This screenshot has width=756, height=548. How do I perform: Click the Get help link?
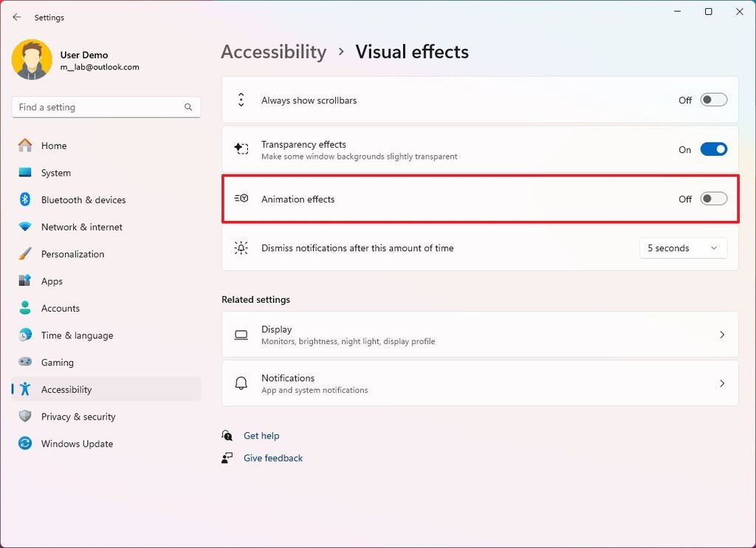261,436
